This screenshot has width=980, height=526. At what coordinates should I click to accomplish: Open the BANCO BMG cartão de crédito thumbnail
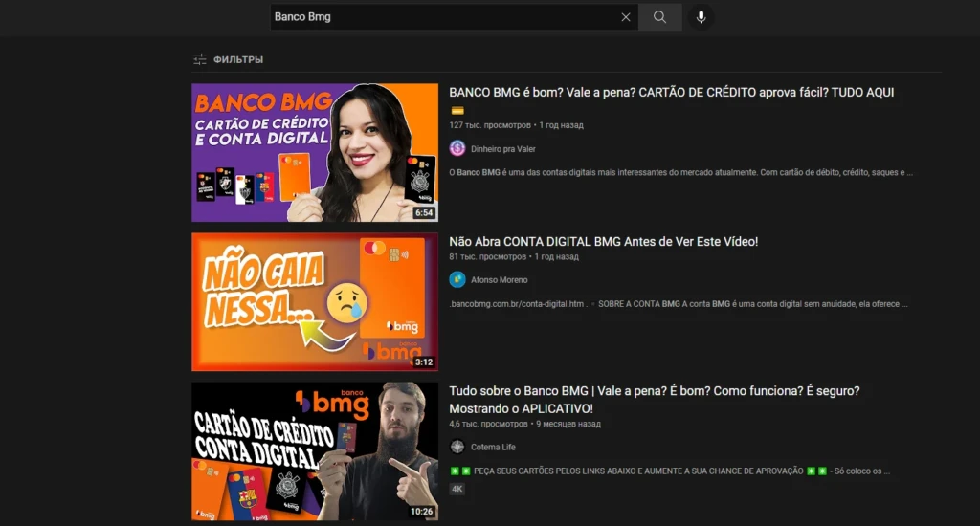pyautogui.click(x=315, y=152)
